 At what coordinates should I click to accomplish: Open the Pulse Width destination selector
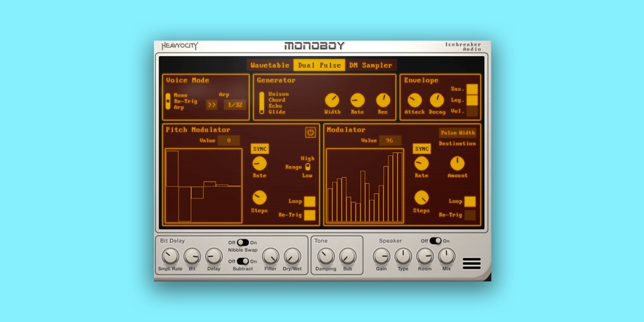click(x=457, y=133)
